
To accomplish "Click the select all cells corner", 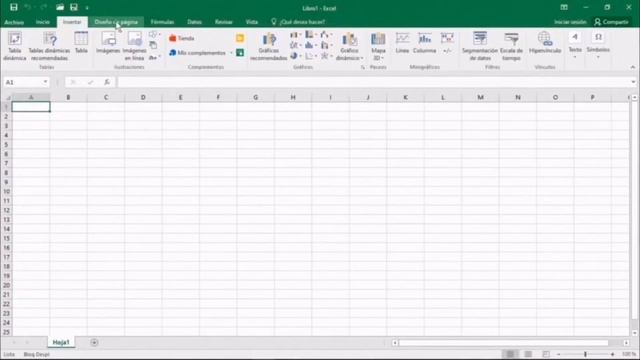I will tap(7, 98).
